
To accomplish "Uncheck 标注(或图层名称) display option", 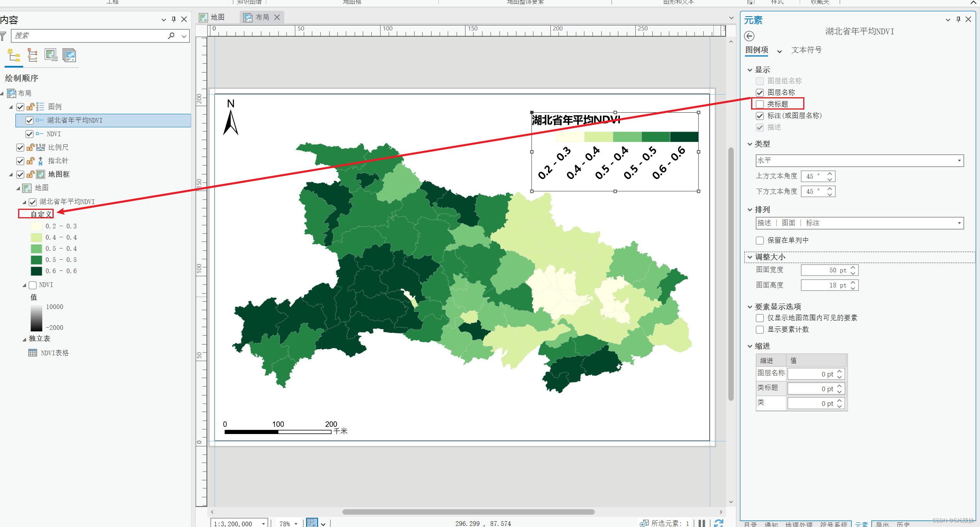I will pyautogui.click(x=760, y=116).
